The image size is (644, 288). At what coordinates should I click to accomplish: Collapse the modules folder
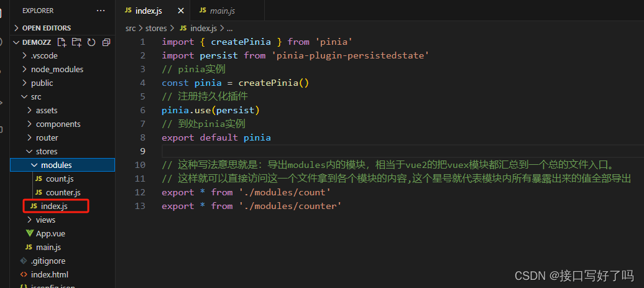click(x=56, y=165)
